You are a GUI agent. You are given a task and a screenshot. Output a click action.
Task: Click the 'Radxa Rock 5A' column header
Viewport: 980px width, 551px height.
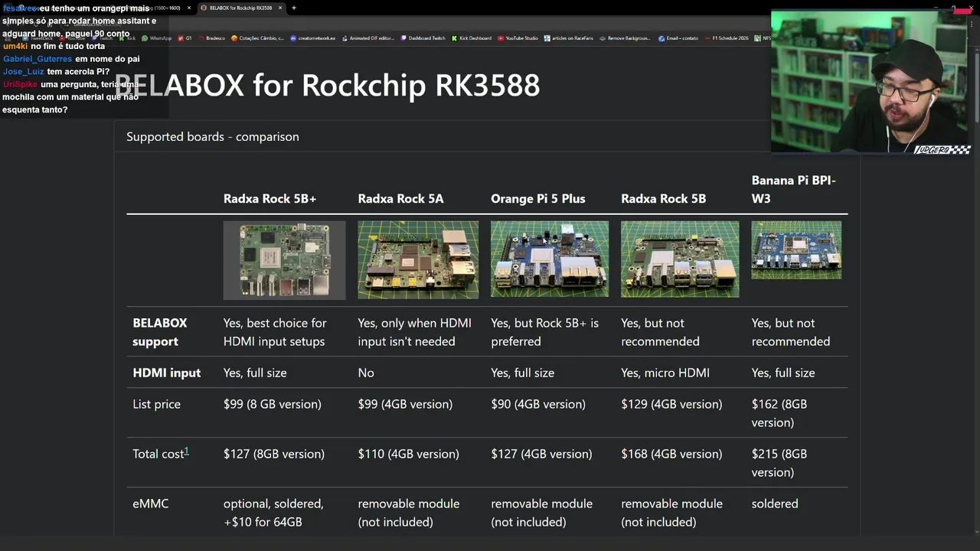coord(400,198)
